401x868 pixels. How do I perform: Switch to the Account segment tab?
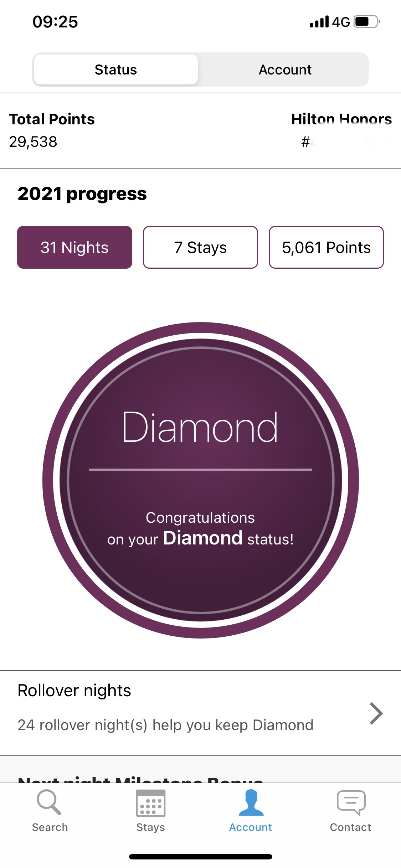285,69
